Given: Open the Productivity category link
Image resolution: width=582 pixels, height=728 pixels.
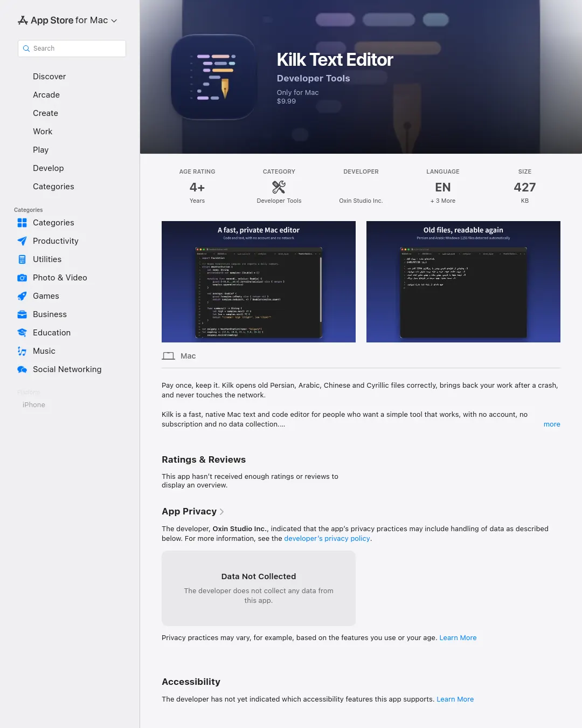Looking at the screenshot, I should [x=56, y=241].
